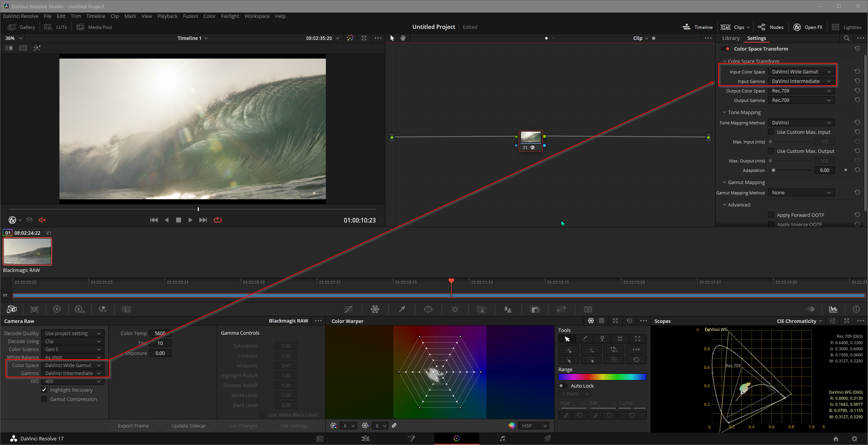868x445 pixels.
Task: Enable Apply Forward OOTF checkbox
Action: [x=771, y=215]
